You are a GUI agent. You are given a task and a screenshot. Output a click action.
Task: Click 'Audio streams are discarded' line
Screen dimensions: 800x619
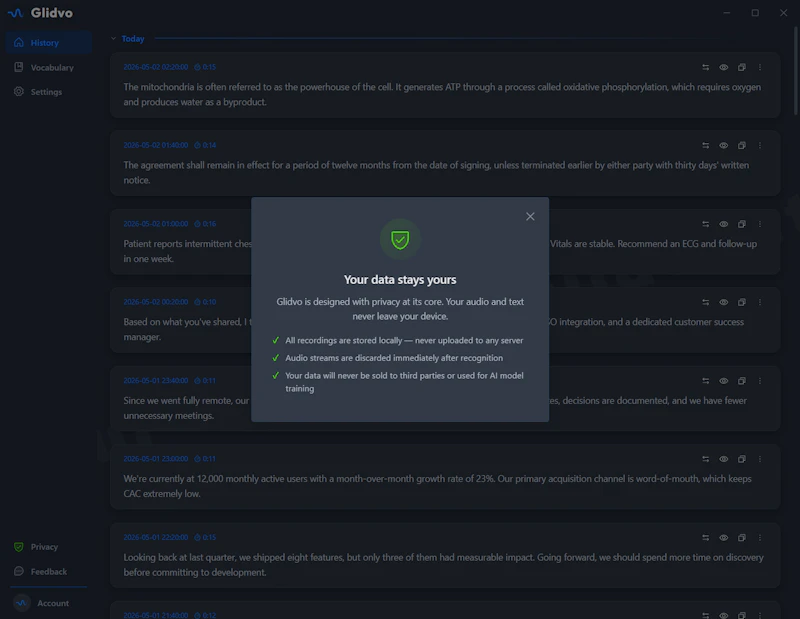pos(394,358)
